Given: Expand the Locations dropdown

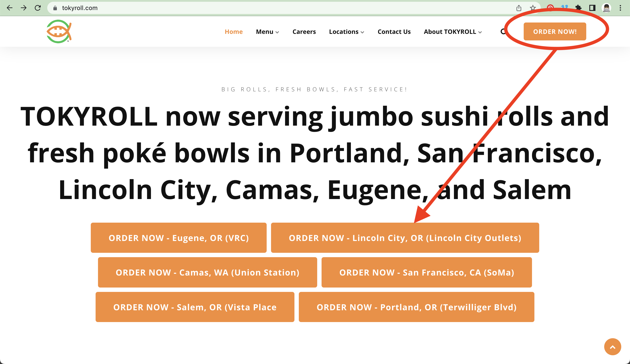Looking at the screenshot, I should pyautogui.click(x=346, y=32).
